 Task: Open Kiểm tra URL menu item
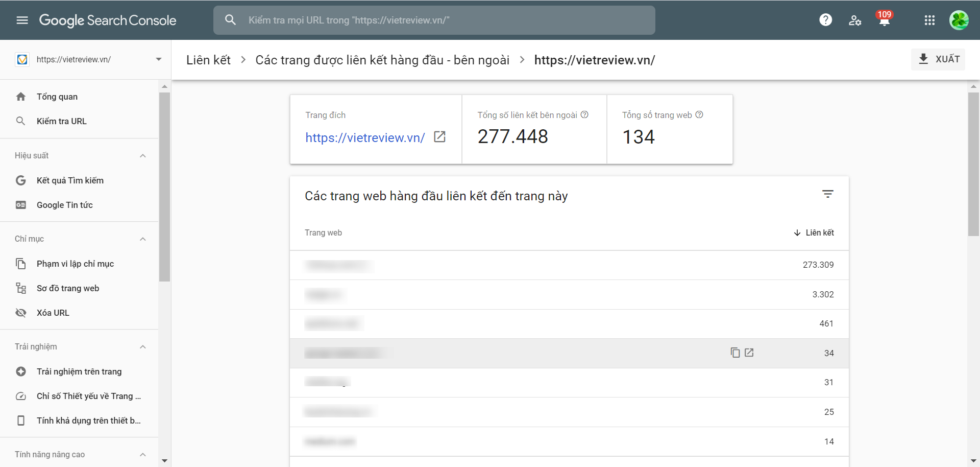(x=62, y=121)
